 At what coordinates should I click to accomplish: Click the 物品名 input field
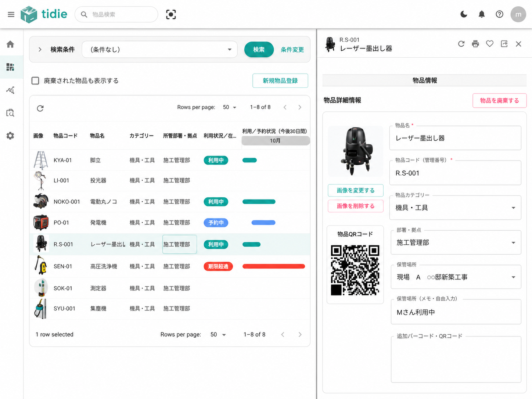(x=455, y=138)
